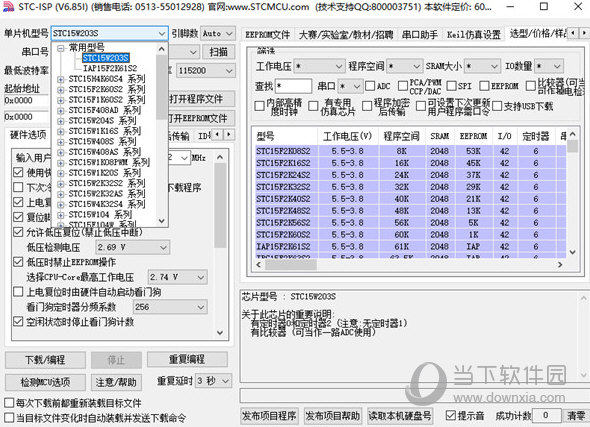The image size is (590, 427).
Task: Switch to the Keil仿真设置 tab
Action: 473,35
